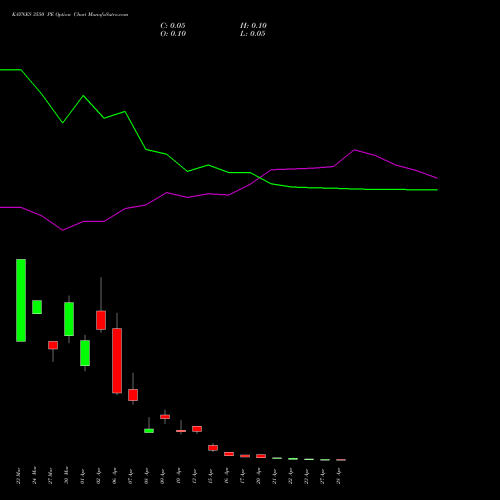
Task: Click the green candle above '30 Mar'
Action: tap(69, 319)
